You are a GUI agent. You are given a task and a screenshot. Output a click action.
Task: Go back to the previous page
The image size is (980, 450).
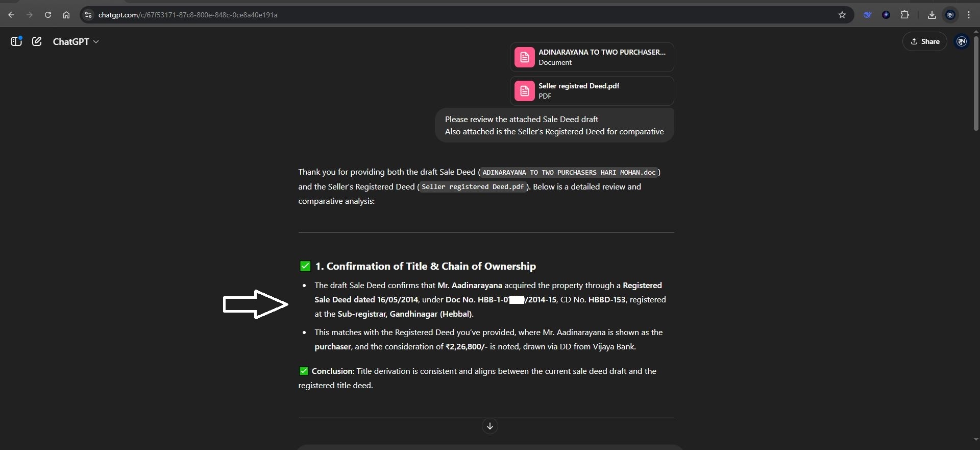click(11, 15)
